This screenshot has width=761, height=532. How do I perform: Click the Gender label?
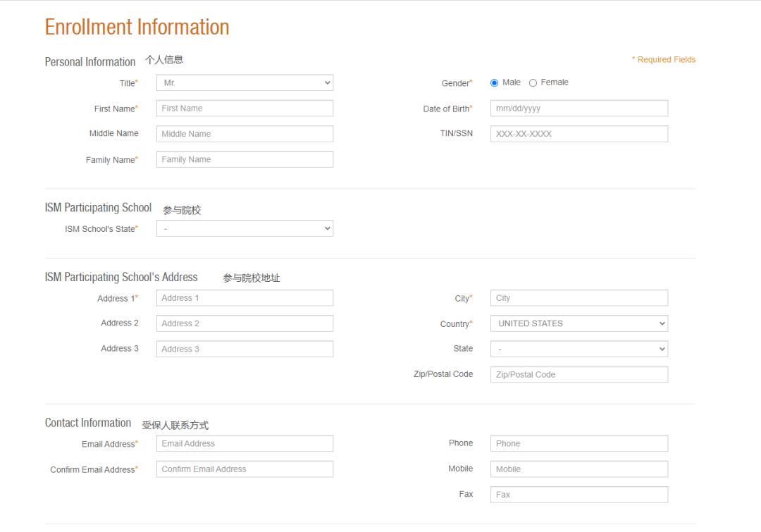[x=457, y=83]
